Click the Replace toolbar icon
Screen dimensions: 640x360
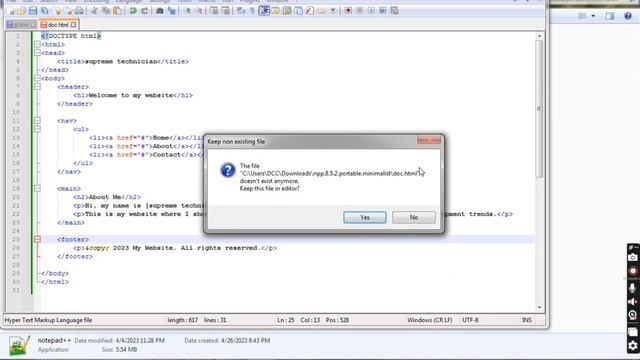pyautogui.click(x=171, y=11)
